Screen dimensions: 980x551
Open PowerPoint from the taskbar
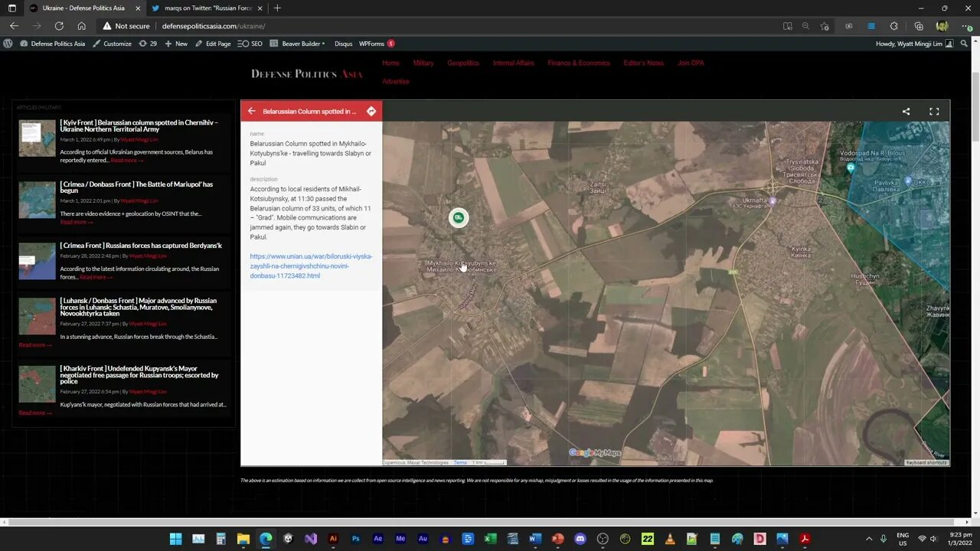point(557,539)
